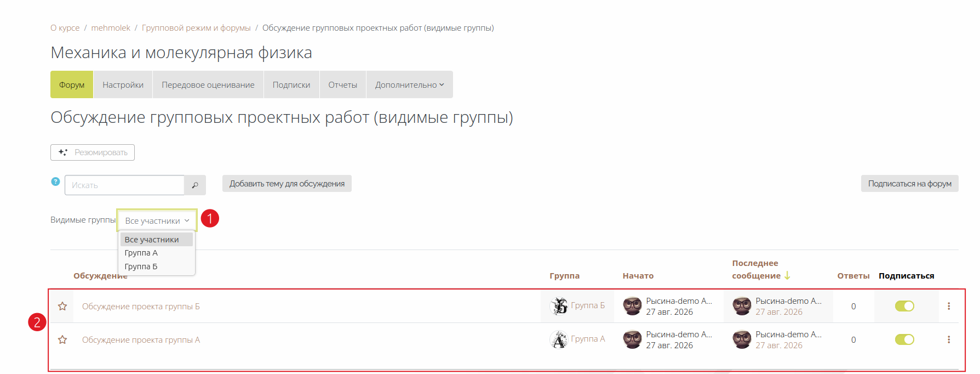
Task: Open three-dot menu for Группа А discussion
Action: coord(949,339)
